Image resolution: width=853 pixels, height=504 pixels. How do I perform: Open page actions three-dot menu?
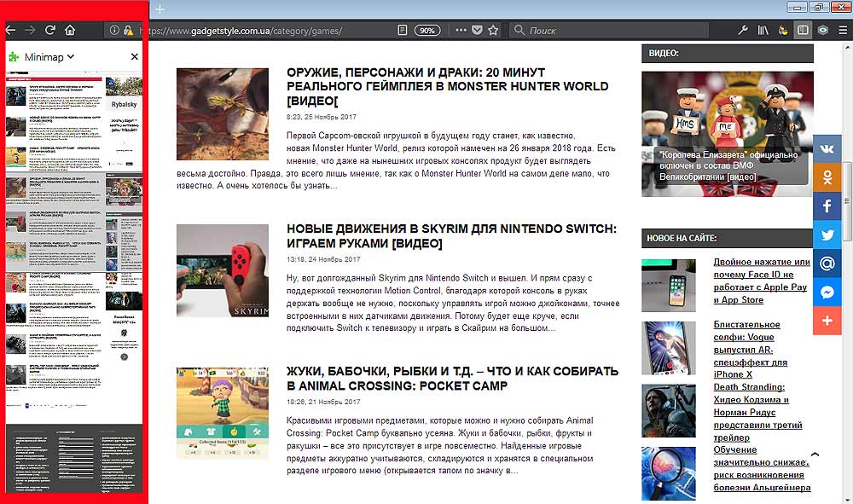461,31
